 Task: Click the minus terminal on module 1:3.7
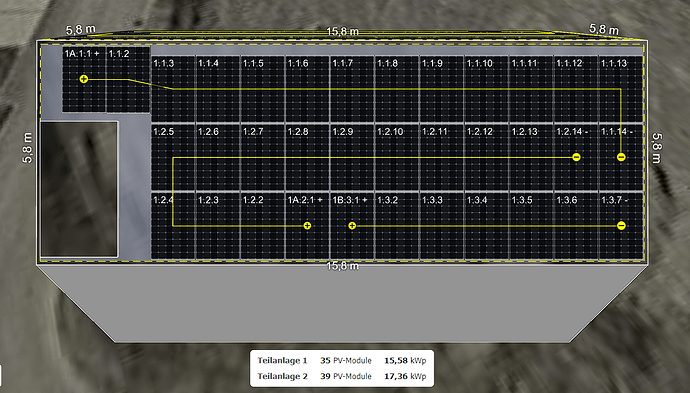pyautogui.click(x=621, y=226)
